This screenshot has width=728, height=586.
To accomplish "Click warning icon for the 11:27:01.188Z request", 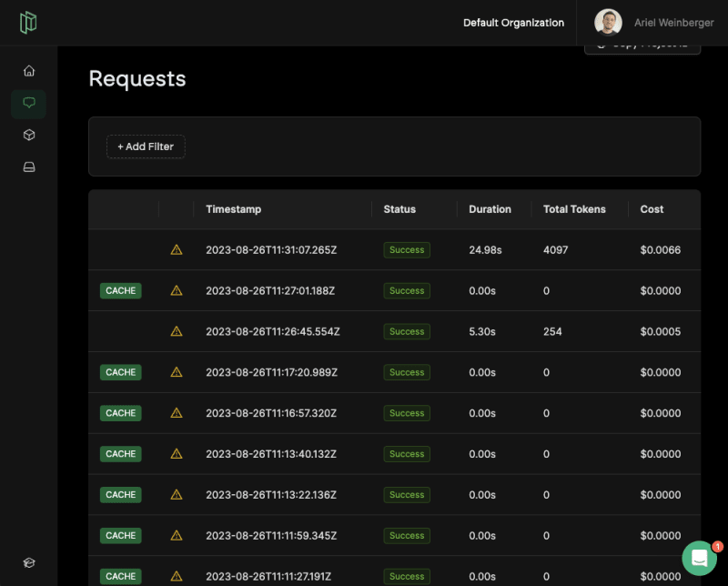I will 177,290.
